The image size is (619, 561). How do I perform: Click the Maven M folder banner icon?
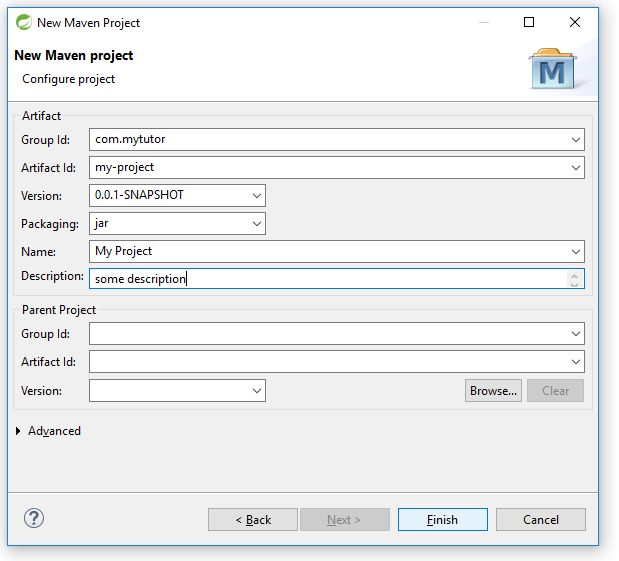[x=553, y=69]
